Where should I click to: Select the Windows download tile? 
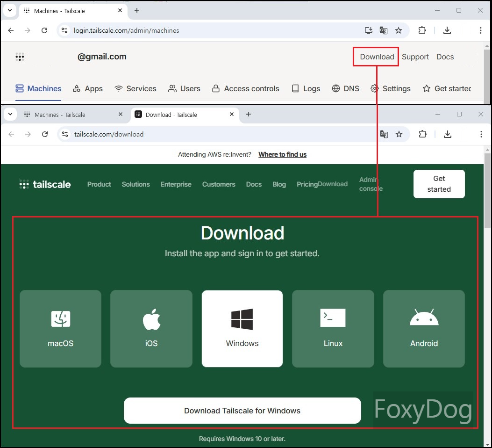click(x=242, y=329)
